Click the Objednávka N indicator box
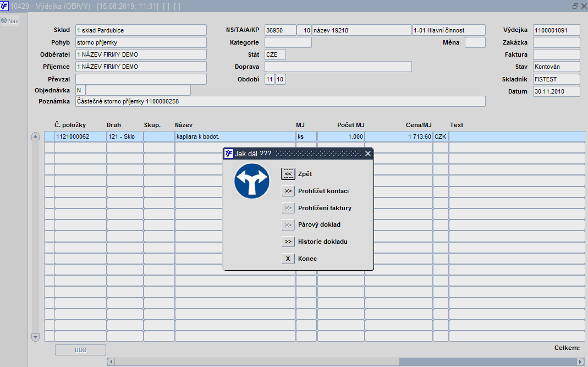588x367 pixels. pos(80,90)
